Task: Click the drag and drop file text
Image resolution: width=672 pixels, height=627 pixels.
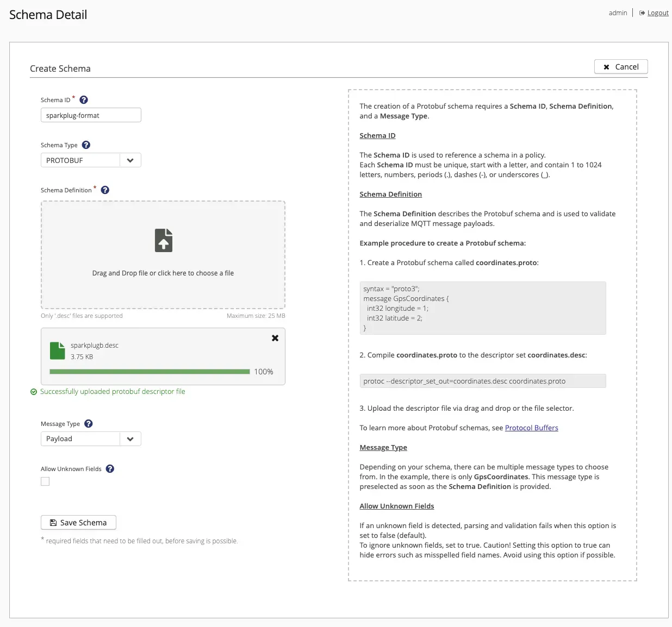Action: [x=163, y=273]
